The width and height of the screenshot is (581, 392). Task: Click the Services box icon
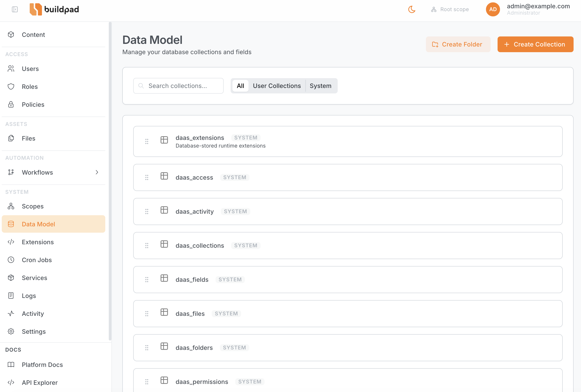11,278
